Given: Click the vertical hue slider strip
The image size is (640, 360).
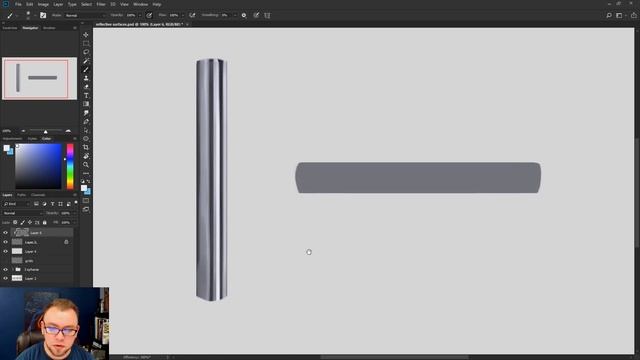Looking at the screenshot, I should (70, 166).
